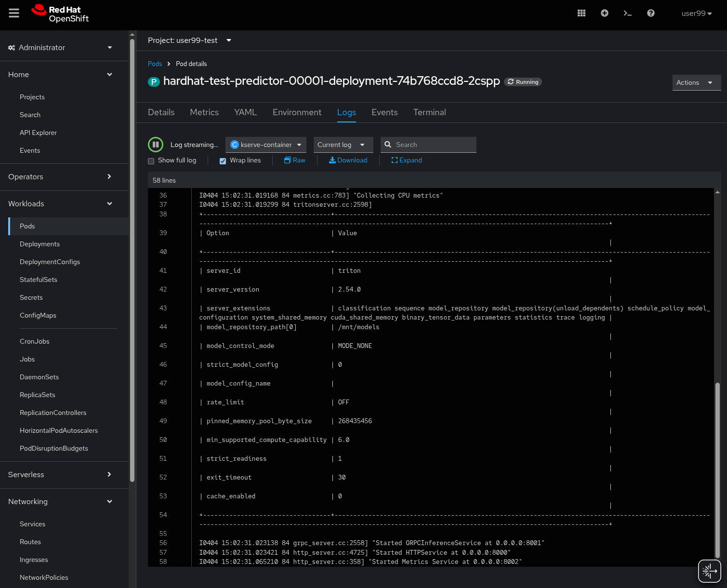Click the plus import icon
The image size is (727, 588).
click(x=605, y=13)
